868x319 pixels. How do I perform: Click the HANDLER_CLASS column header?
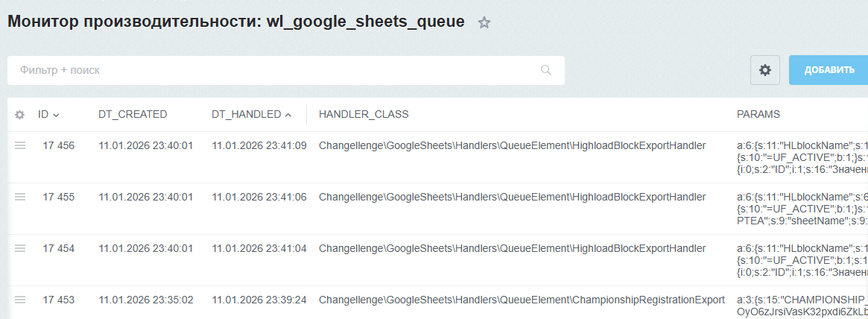(363, 114)
